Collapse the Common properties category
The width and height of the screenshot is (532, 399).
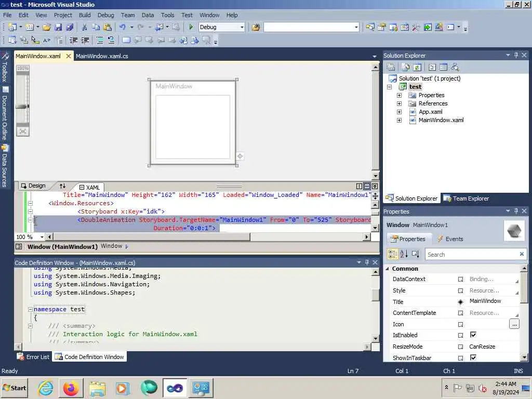coord(388,269)
